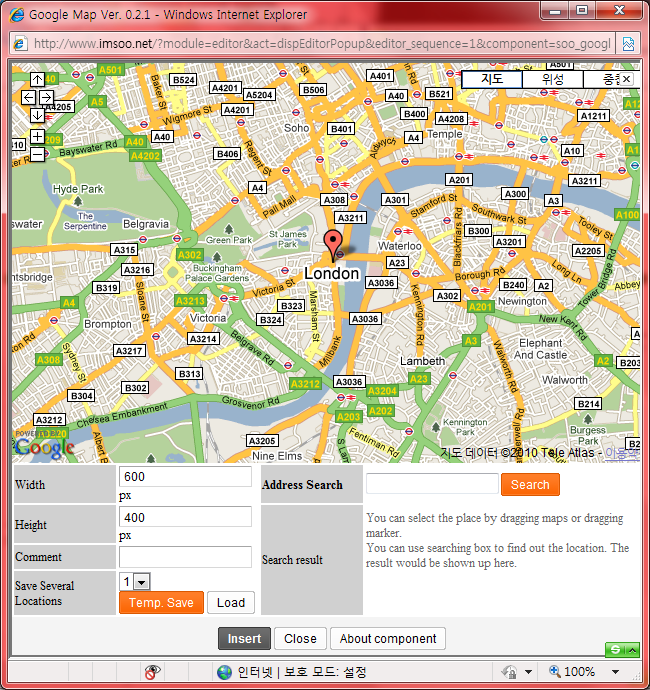This screenshot has height=690, width=650.
Task: Click the Victoria label on the map
Action: (208, 318)
